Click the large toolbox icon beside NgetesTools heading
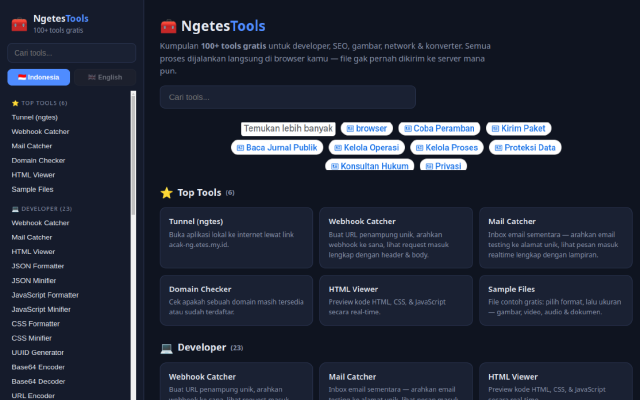 click(x=168, y=26)
